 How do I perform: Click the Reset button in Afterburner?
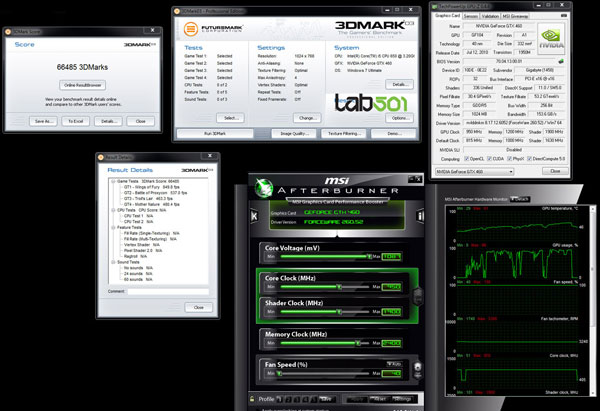(380, 399)
